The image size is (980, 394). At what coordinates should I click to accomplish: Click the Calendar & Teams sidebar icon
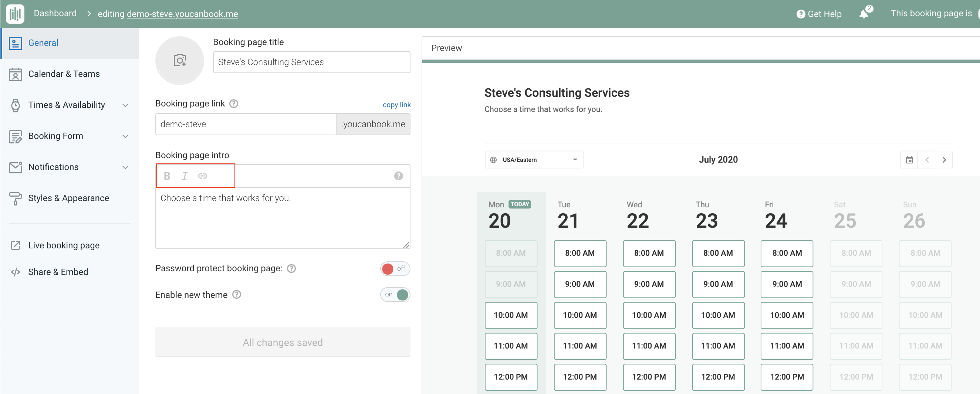point(15,74)
